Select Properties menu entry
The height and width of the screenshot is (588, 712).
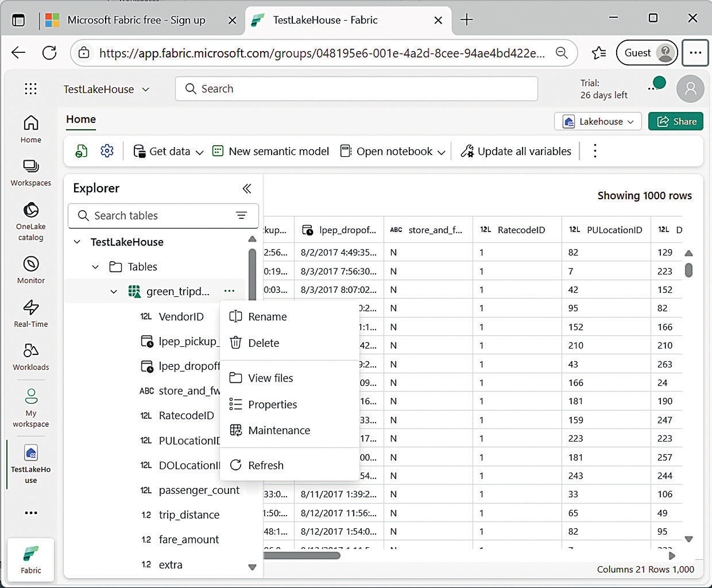coord(290,405)
